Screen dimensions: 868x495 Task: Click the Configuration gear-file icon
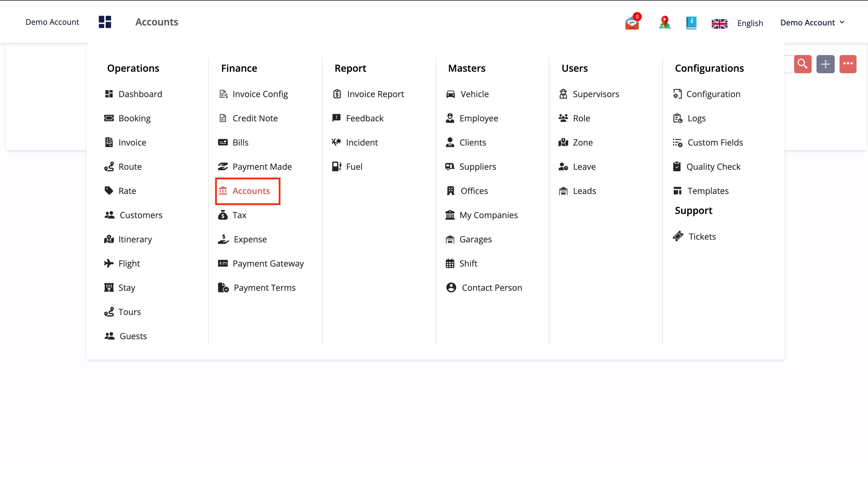click(677, 94)
